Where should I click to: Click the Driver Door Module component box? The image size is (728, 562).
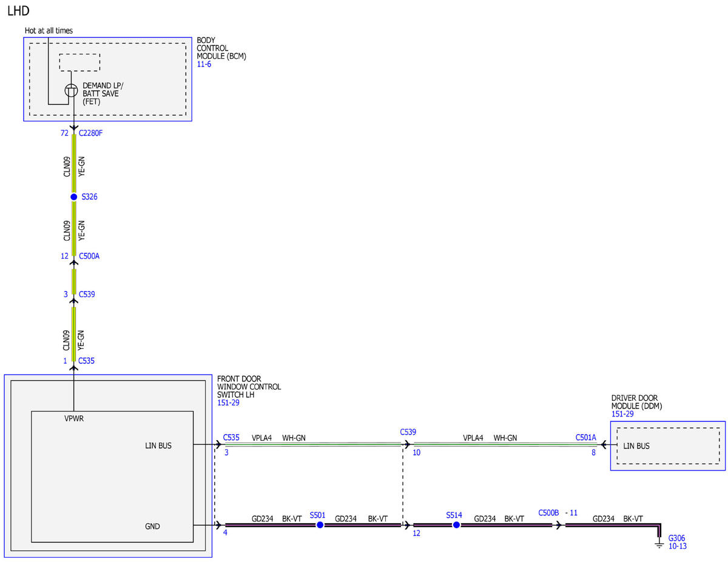click(x=667, y=446)
